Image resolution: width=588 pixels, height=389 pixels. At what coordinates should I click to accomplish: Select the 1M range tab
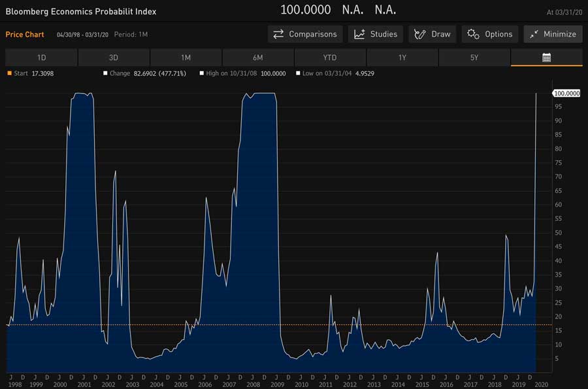186,58
